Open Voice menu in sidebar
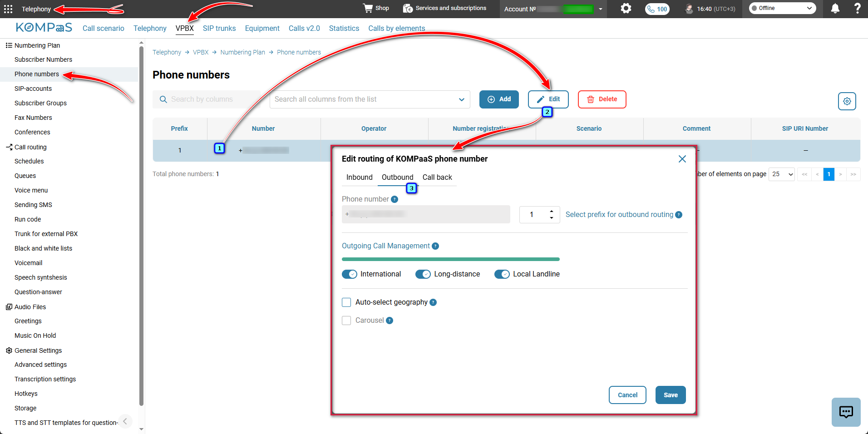Viewport: 868px width, 434px height. [x=31, y=190]
